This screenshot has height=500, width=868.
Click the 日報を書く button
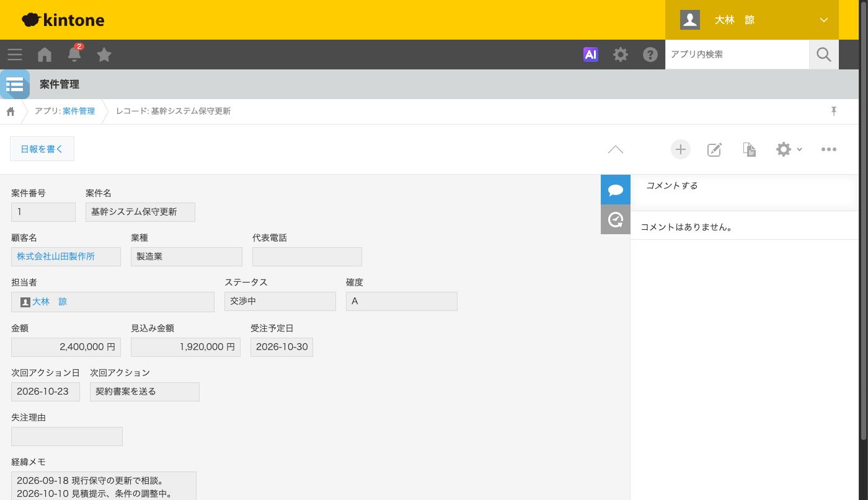pyautogui.click(x=42, y=149)
